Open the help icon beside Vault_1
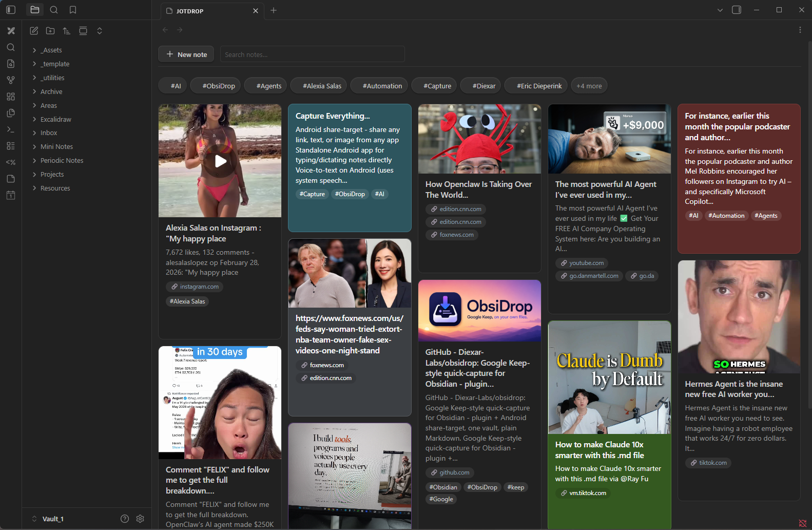Screen dimensions: 812x530 [x=125, y=519]
